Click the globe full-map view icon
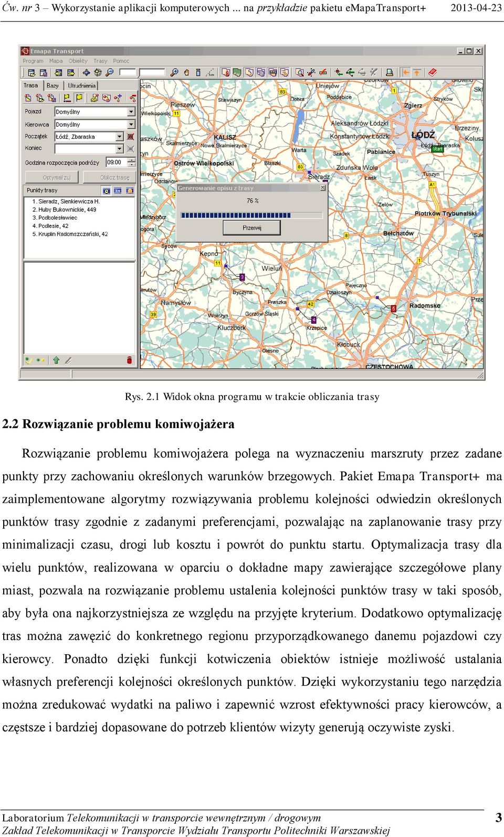This screenshot has height=837, width=504. click(x=98, y=73)
